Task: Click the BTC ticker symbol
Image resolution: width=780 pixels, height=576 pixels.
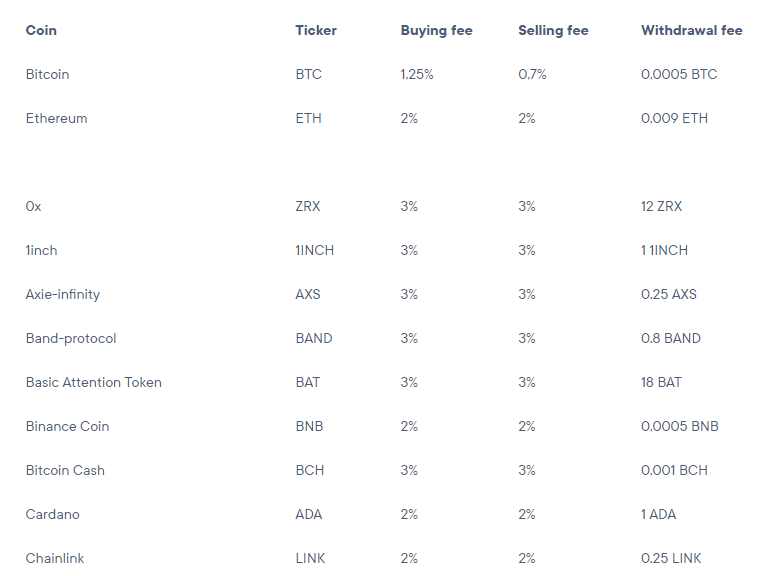Action: pos(309,74)
